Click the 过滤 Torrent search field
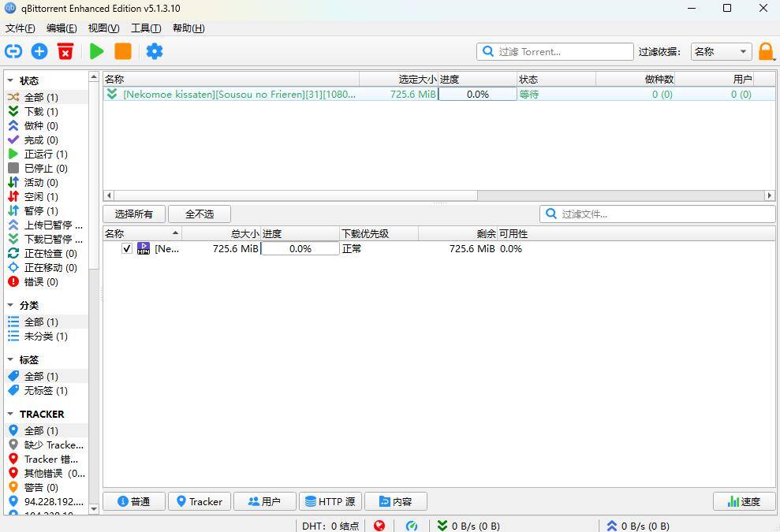 [x=563, y=52]
